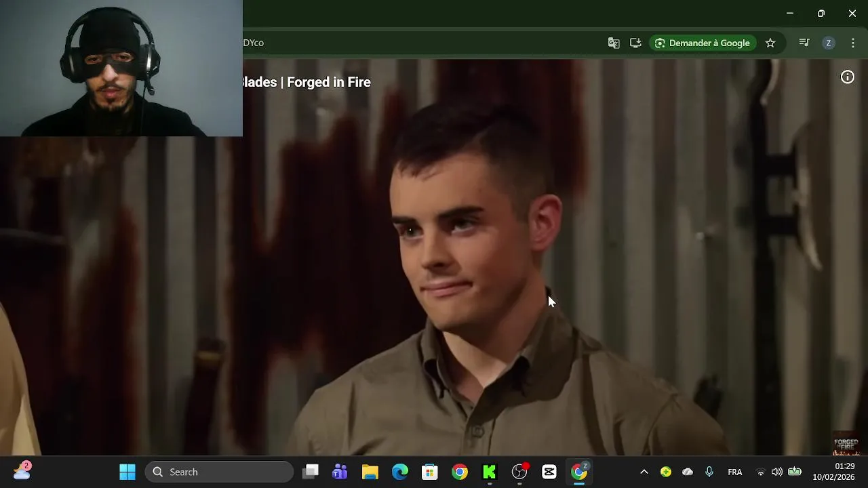
Task: Open Microsoft Store from the taskbar
Action: (x=430, y=472)
